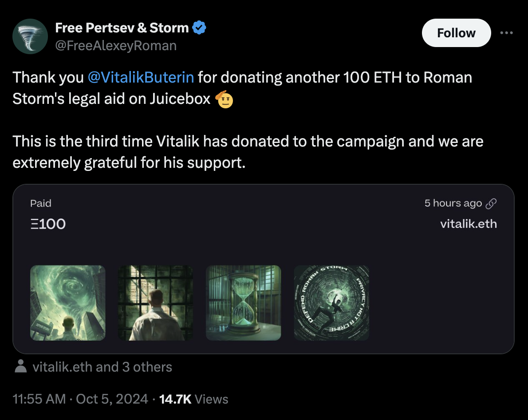Open the more options ellipsis menu
Screen dimensions: 528x420
[507, 32]
